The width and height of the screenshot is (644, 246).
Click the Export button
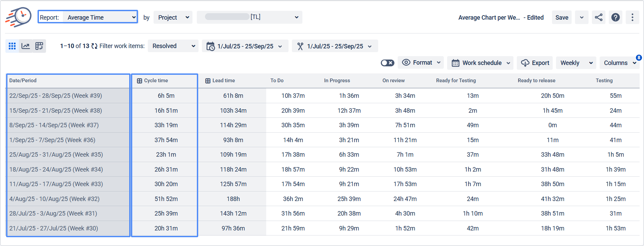[x=535, y=63]
